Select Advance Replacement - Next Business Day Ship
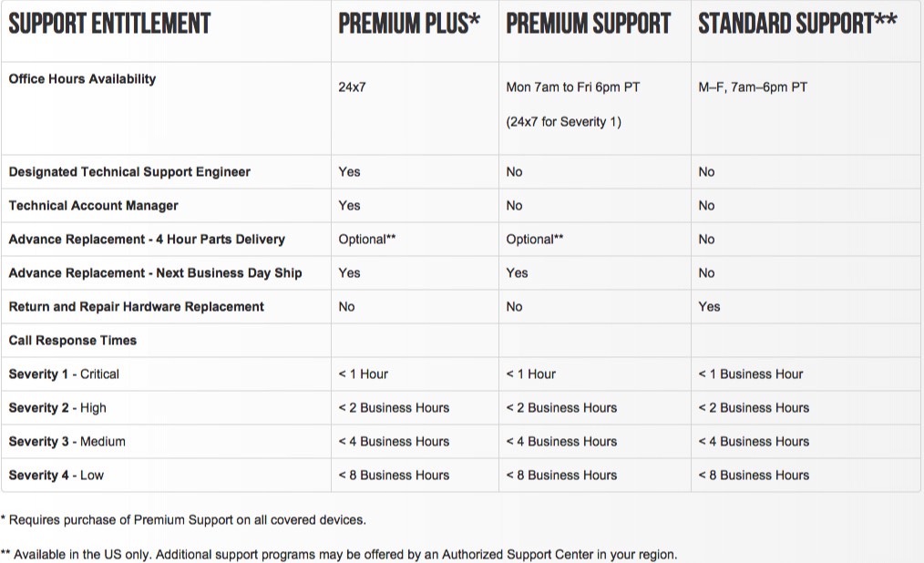Image resolution: width=924 pixels, height=563 pixels. 155,272
